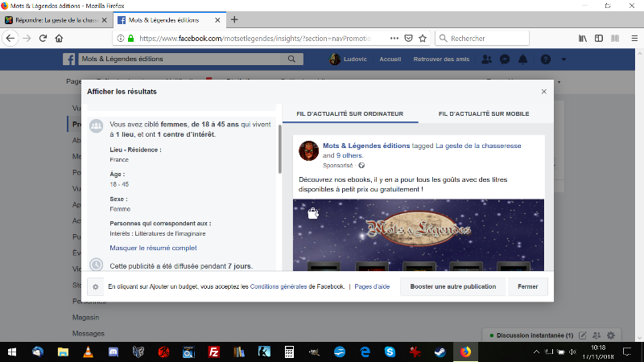Open VLC from the Windows taskbar

click(87, 352)
